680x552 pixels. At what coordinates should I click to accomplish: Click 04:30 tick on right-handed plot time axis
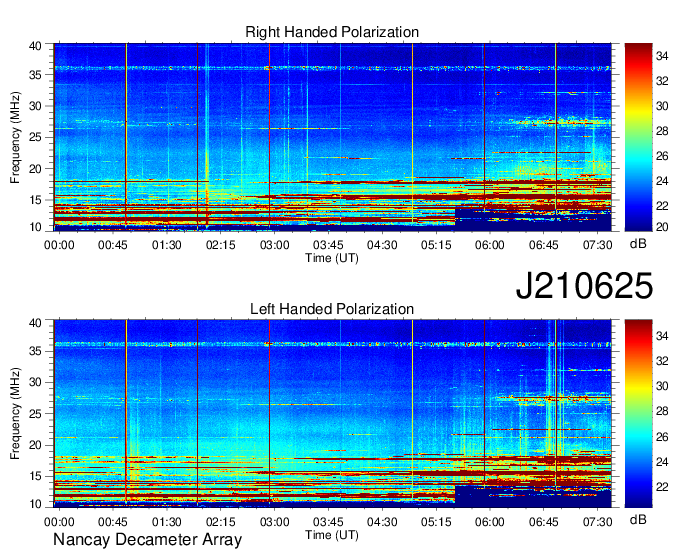[382, 245]
